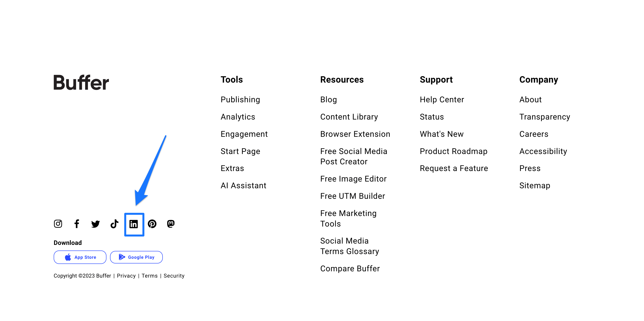This screenshot has height=321, width=644.
Task: Click the App Store download button
Action: pyautogui.click(x=80, y=257)
